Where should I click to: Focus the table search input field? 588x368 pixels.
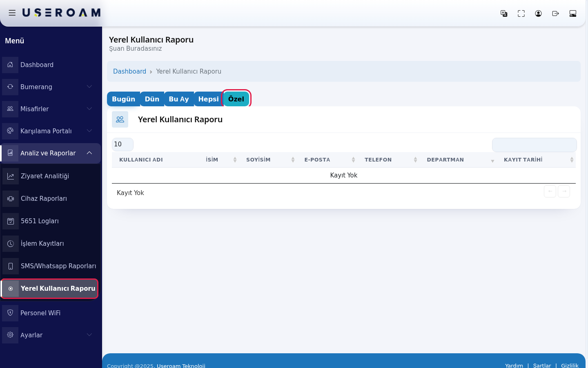pyautogui.click(x=534, y=145)
